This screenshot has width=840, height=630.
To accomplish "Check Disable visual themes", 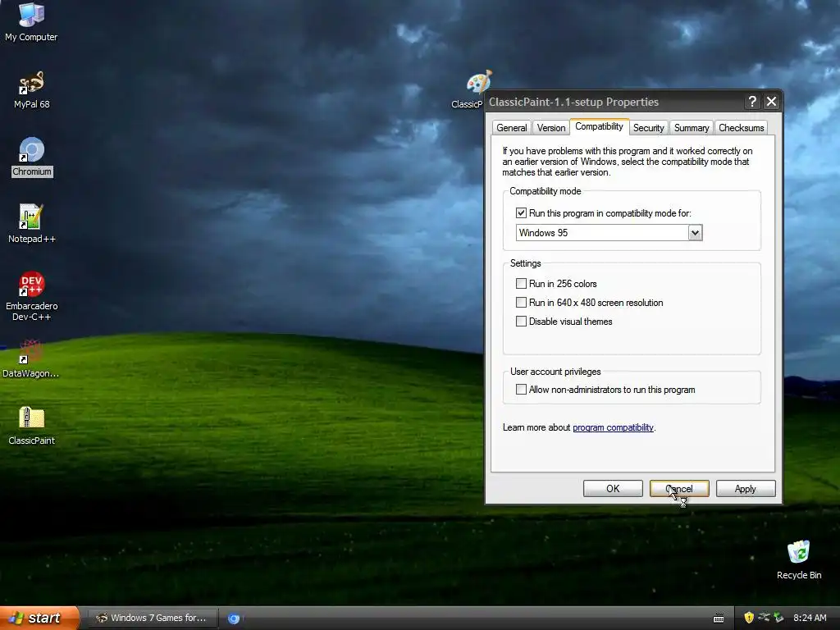I will coord(521,321).
